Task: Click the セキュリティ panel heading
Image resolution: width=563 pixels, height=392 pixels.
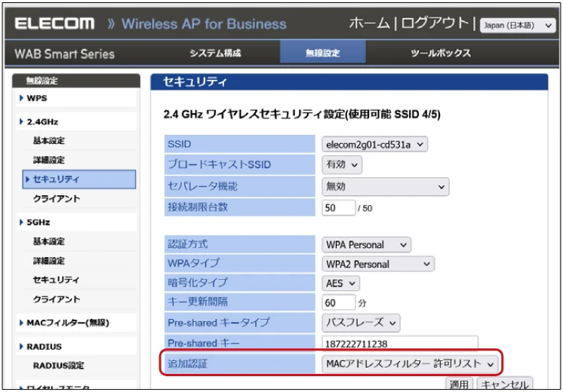Action: 195,81
